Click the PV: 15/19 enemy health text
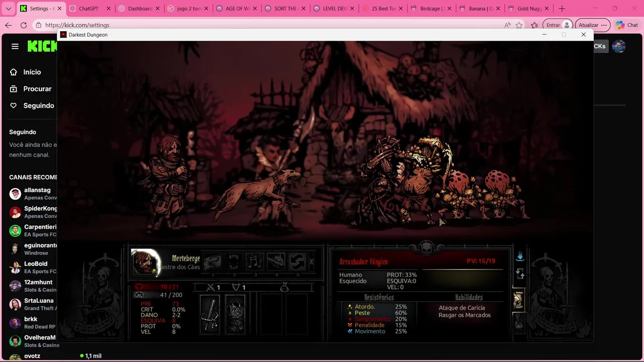The image size is (644, 362). coord(480,261)
